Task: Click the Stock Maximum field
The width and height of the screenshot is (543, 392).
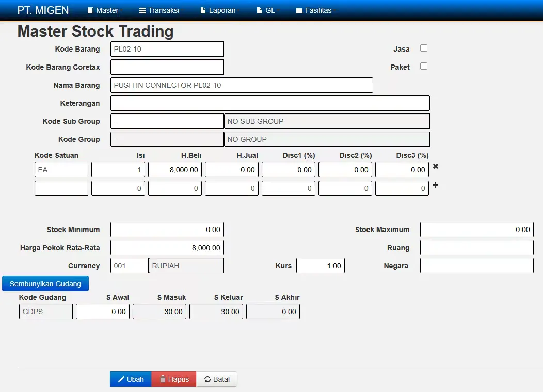Action: click(477, 230)
